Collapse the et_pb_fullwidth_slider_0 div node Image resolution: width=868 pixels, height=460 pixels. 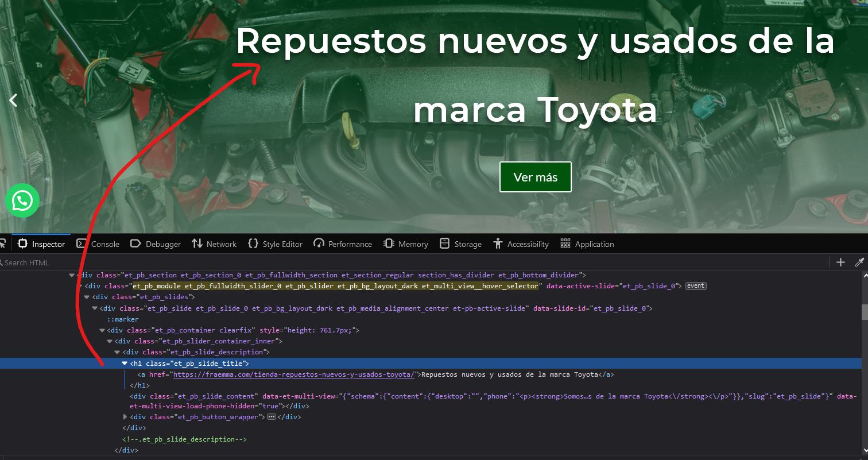tap(80, 286)
